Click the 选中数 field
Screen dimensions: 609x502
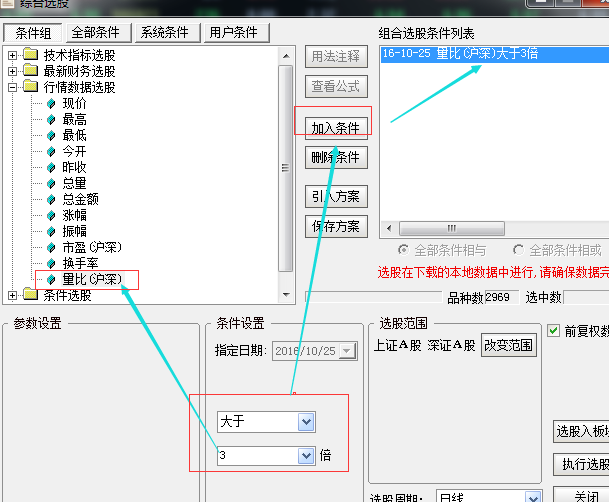pyautogui.click(x=586, y=297)
